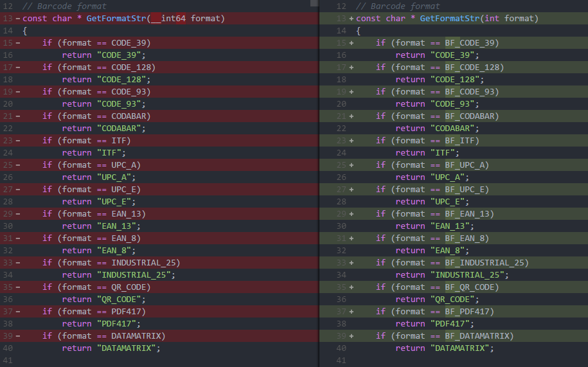Click line number 41 in left pane gutter
The height and width of the screenshot is (367, 588).
click(x=8, y=361)
